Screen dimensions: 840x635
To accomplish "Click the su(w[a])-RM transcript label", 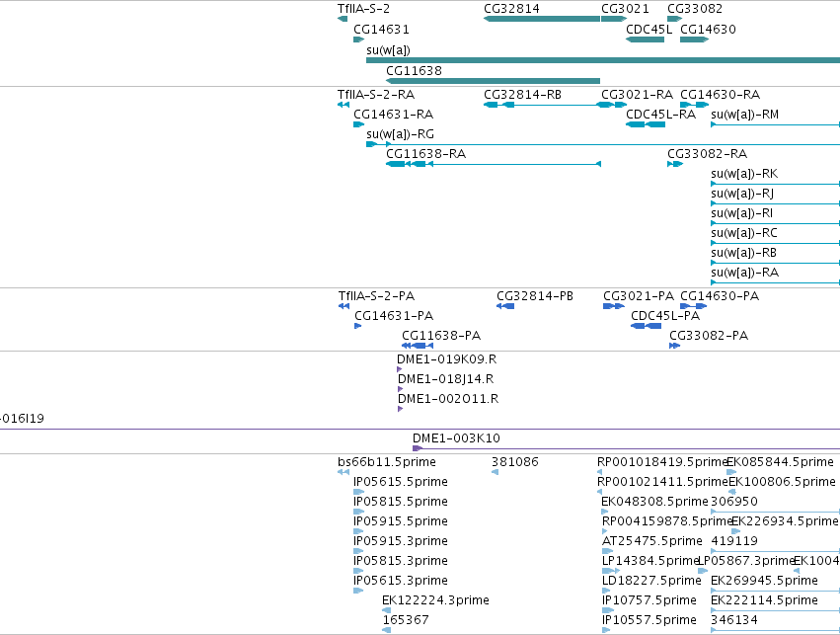I will [744, 115].
